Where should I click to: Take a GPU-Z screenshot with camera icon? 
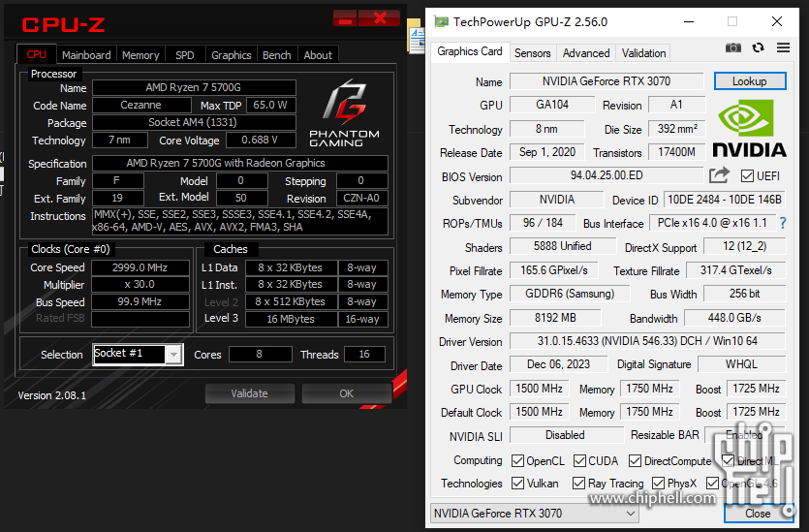(x=732, y=48)
